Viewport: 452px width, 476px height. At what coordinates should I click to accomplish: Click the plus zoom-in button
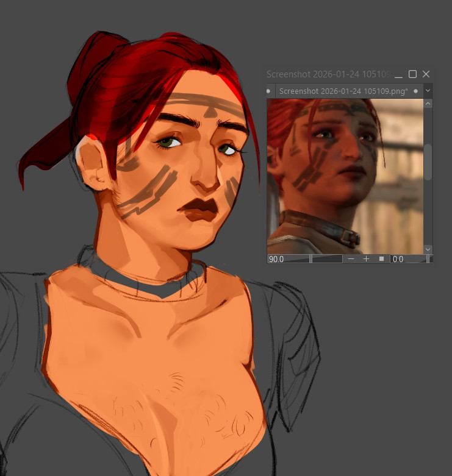367,259
